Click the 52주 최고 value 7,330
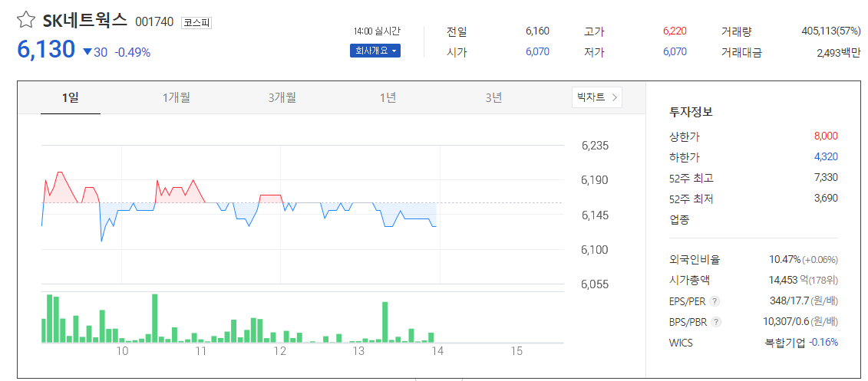Screen dimensions: 868x381 pyautogui.click(x=826, y=178)
